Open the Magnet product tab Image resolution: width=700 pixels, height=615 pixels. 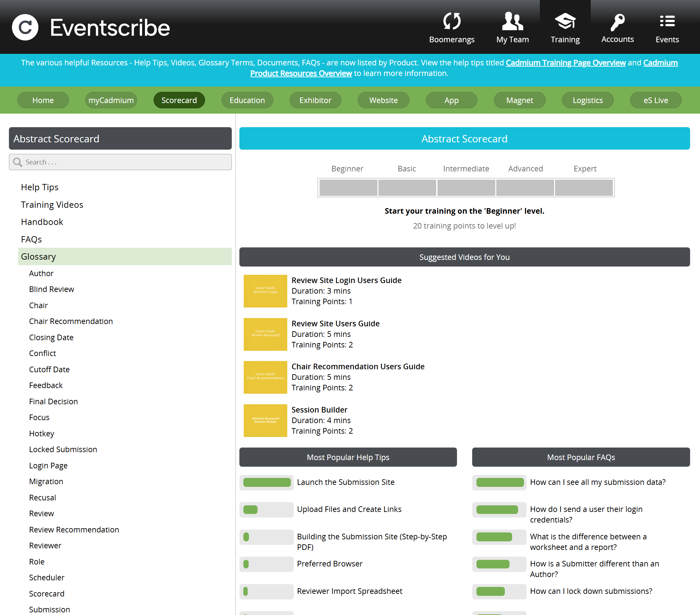pyautogui.click(x=519, y=100)
